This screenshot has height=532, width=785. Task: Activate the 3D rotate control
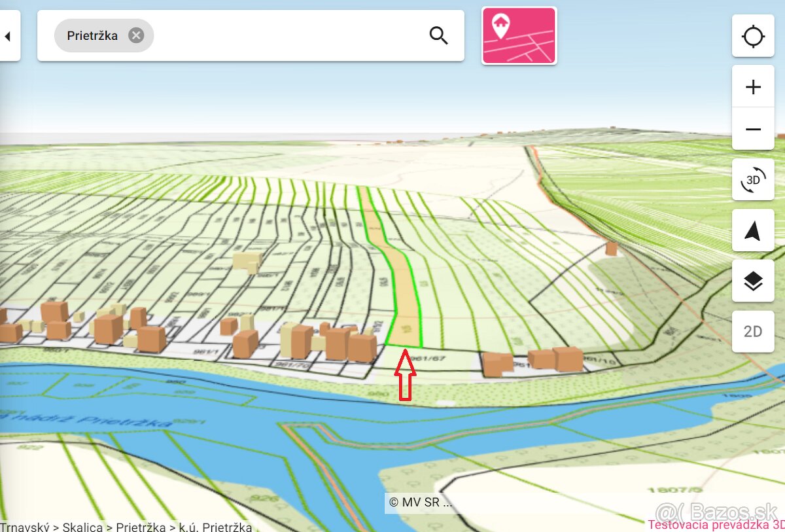coord(753,179)
